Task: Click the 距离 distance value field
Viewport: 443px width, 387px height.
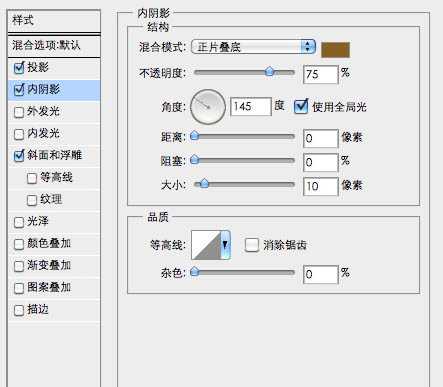Action: pos(321,138)
